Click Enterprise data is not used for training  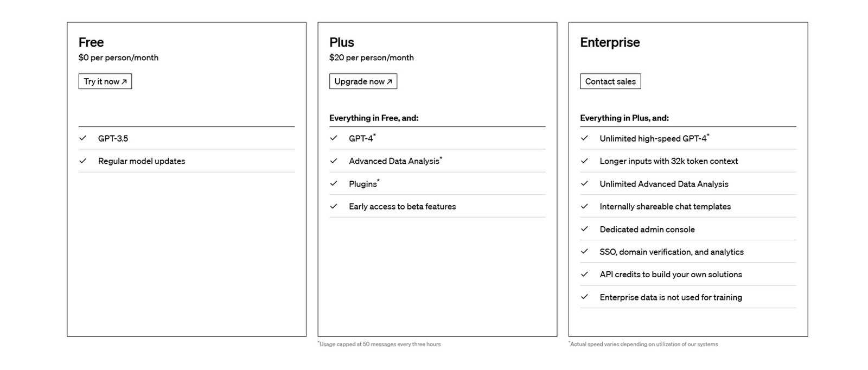[x=671, y=297]
